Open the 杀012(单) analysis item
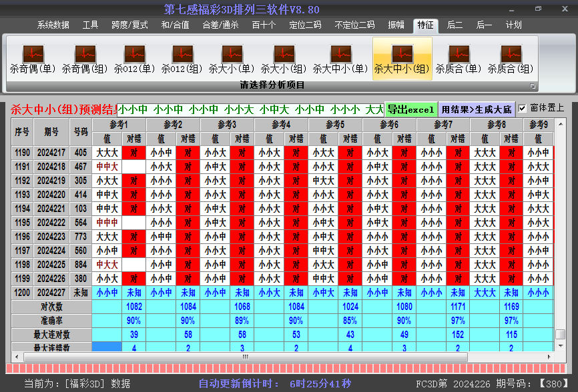Screen dimensions: 578x392 coord(133,57)
